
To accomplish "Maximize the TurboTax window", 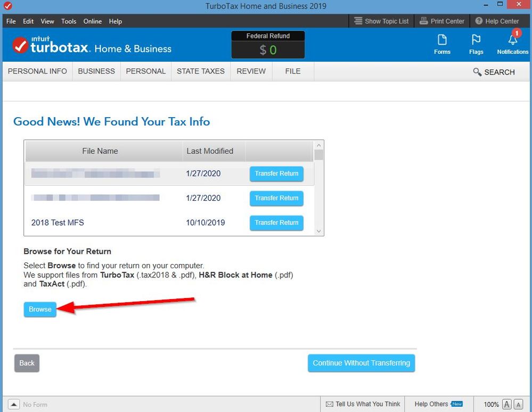I will tap(500, 4).
